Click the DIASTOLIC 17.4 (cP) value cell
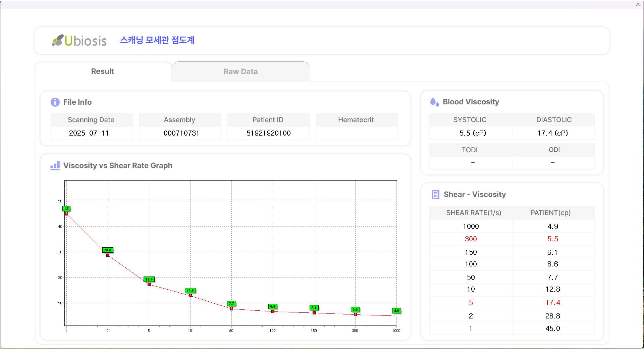 click(x=552, y=133)
